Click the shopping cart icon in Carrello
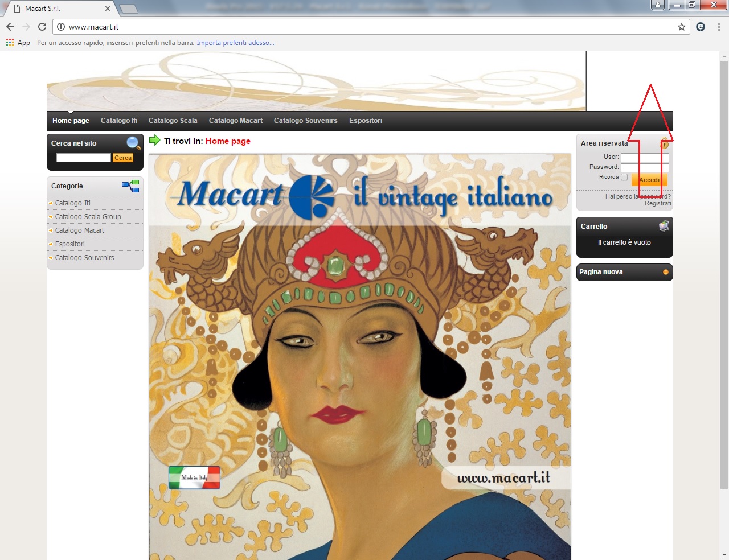The image size is (729, 560). (664, 226)
